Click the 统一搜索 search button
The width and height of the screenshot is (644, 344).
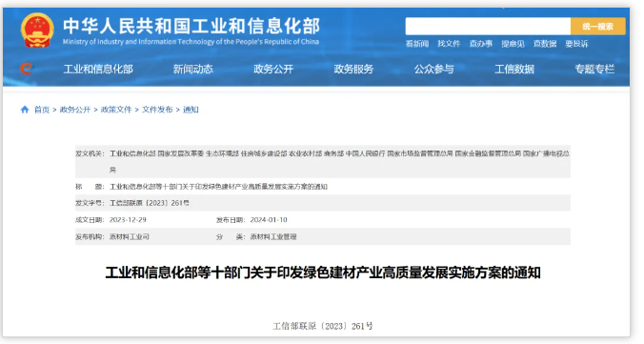597,27
